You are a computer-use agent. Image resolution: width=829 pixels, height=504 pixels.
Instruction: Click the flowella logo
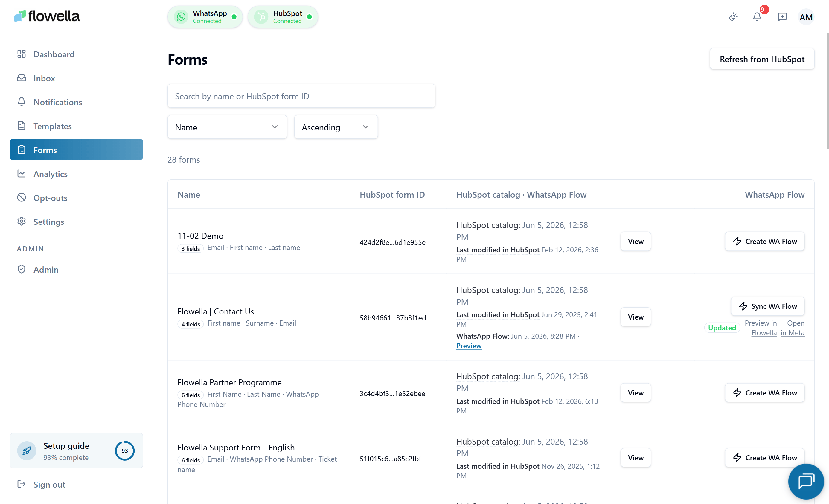[47, 16]
